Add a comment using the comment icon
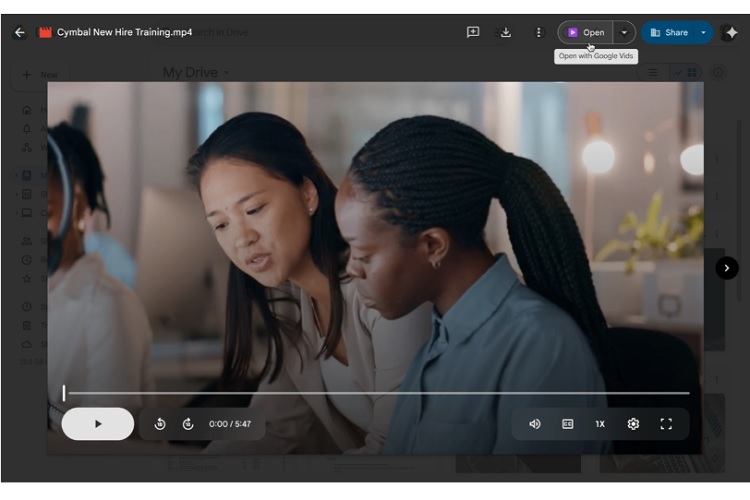This screenshot has width=750, height=500. click(x=473, y=32)
